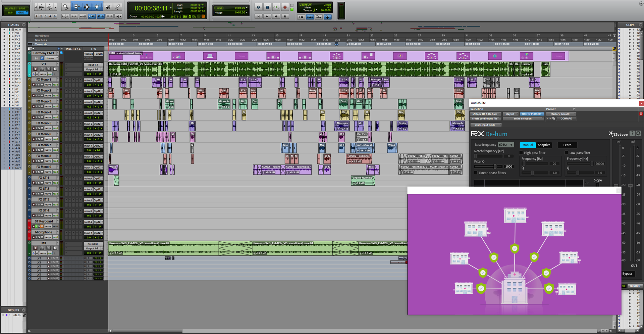Screen dimensions: 644x334
Task: Click the next preset plus button
Action: tap(550, 118)
